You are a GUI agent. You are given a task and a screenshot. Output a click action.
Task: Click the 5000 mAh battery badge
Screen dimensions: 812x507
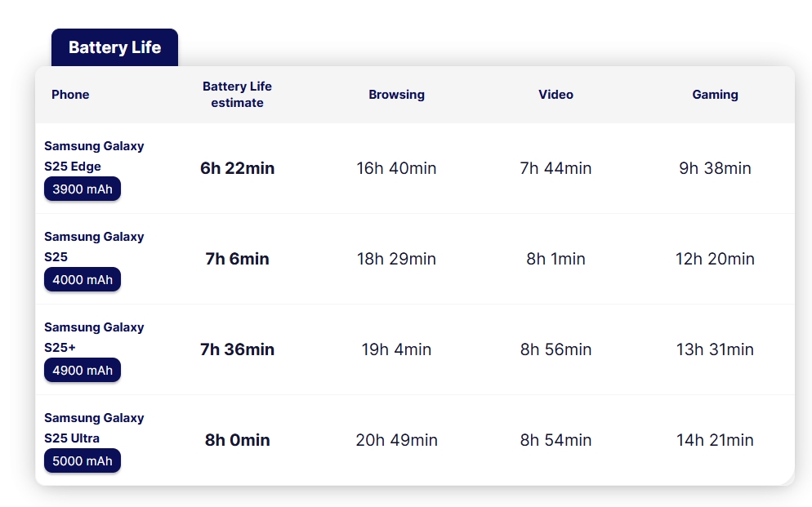tap(83, 460)
